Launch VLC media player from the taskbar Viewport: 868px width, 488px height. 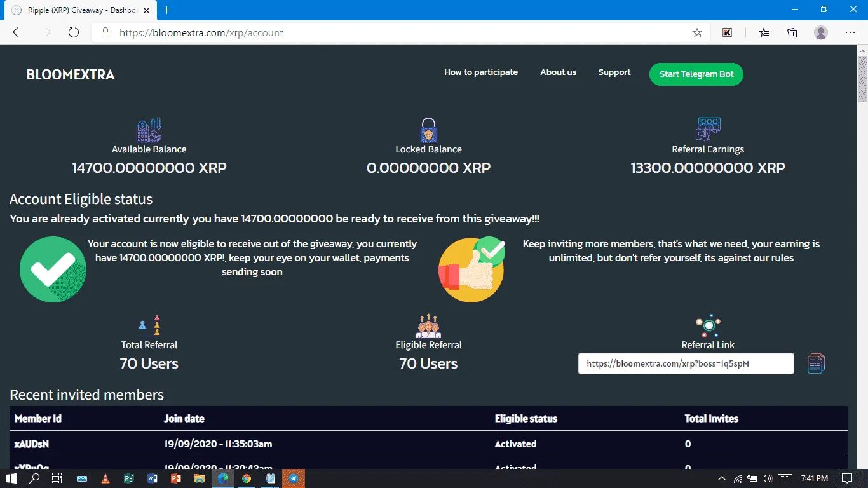click(x=105, y=478)
